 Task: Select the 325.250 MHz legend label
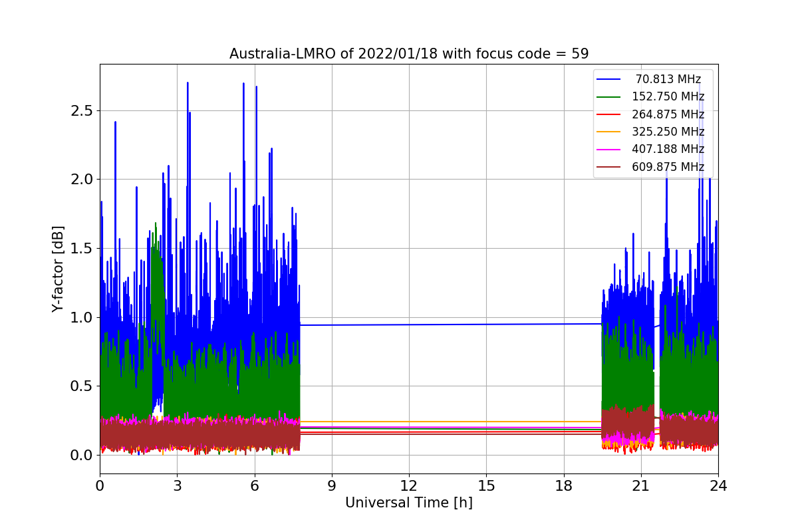(x=668, y=132)
